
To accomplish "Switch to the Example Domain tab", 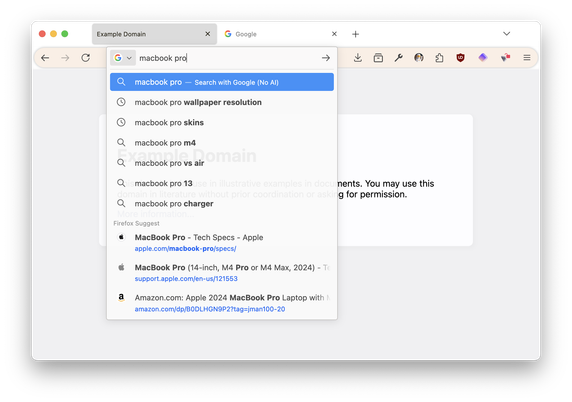I will (x=154, y=34).
